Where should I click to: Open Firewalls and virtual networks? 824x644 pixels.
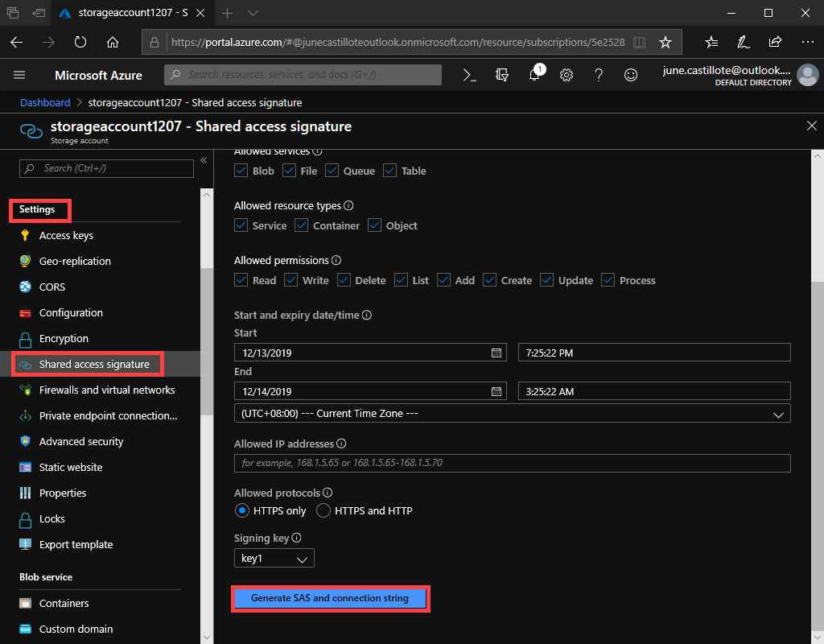pyautogui.click(x=107, y=390)
